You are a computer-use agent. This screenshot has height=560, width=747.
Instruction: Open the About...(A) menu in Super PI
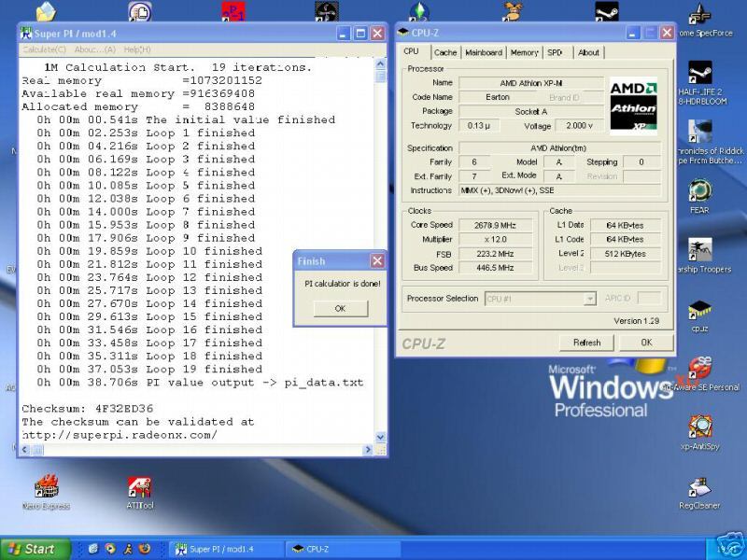pos(95,49)
